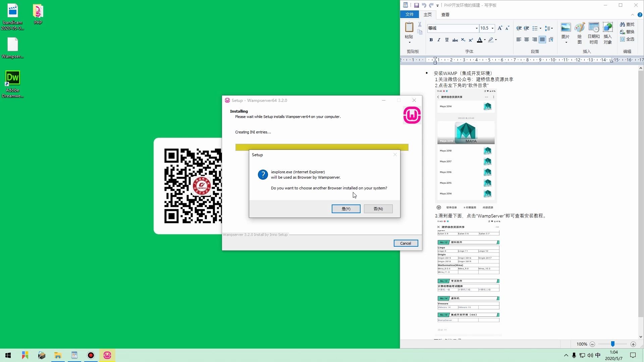644x362 pixels.
Task: Click 插入对象 insert object icon
Action: coord(607,33)
